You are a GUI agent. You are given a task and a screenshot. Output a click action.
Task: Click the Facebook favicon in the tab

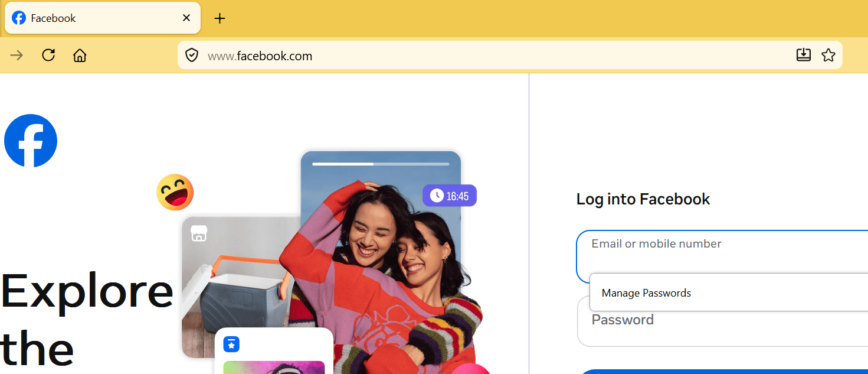pyautogui.click(x=19, y=18)
